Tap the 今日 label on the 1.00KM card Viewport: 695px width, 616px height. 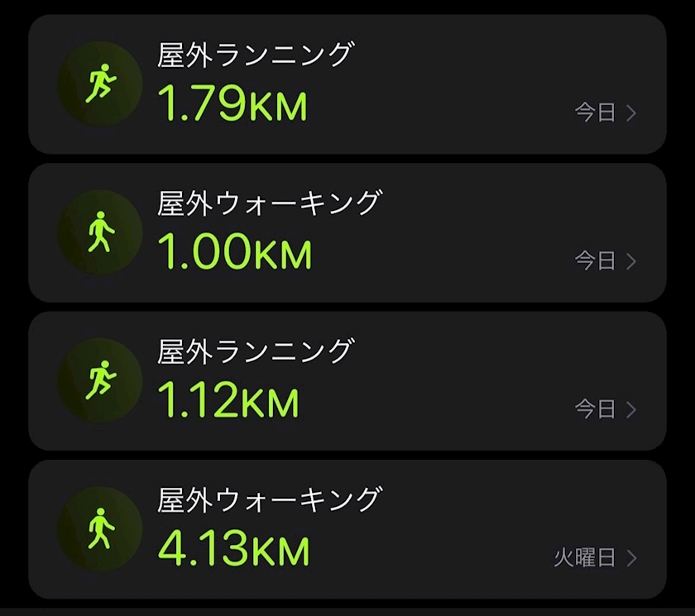click(596, 261)
